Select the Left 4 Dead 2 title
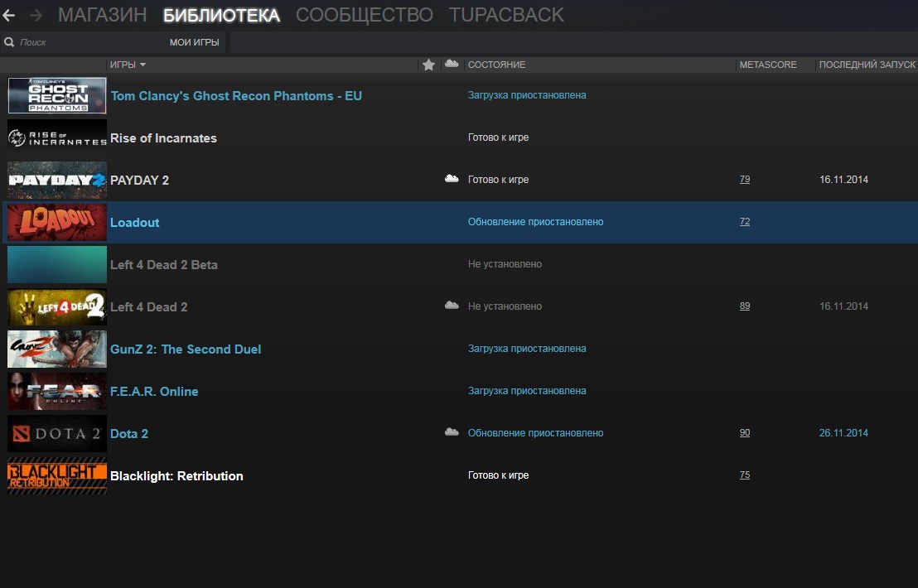Viewport: 918px width, 588px height. (x=148, y=306)
